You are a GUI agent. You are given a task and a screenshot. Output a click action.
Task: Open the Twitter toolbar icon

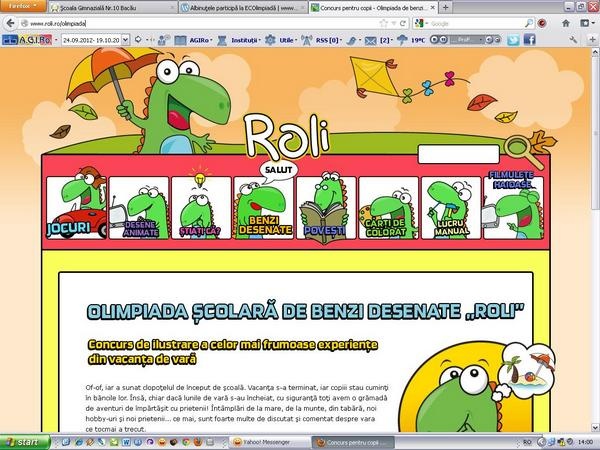point(513,40)
